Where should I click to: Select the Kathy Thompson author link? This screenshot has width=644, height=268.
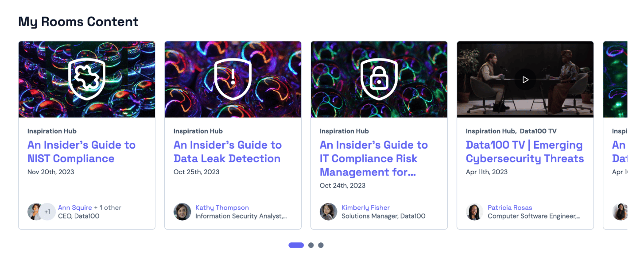point(222,207)
